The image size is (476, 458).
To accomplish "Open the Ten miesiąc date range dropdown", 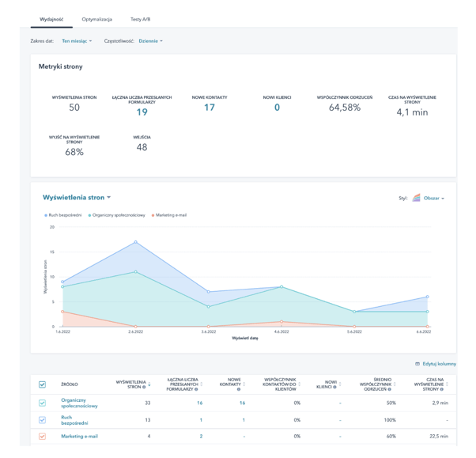I will [x=77, y=41].
